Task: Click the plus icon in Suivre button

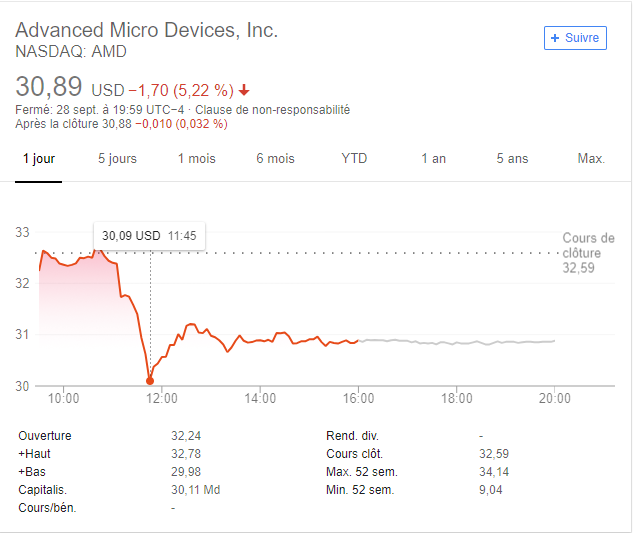Action: point(555,38)
